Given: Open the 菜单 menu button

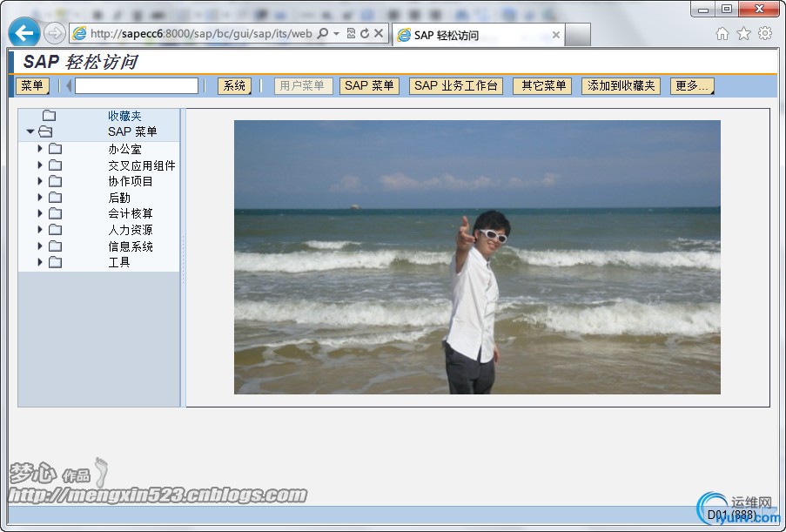Looking at the screenshot, I should pyautogui.click(x=32, y=85).
